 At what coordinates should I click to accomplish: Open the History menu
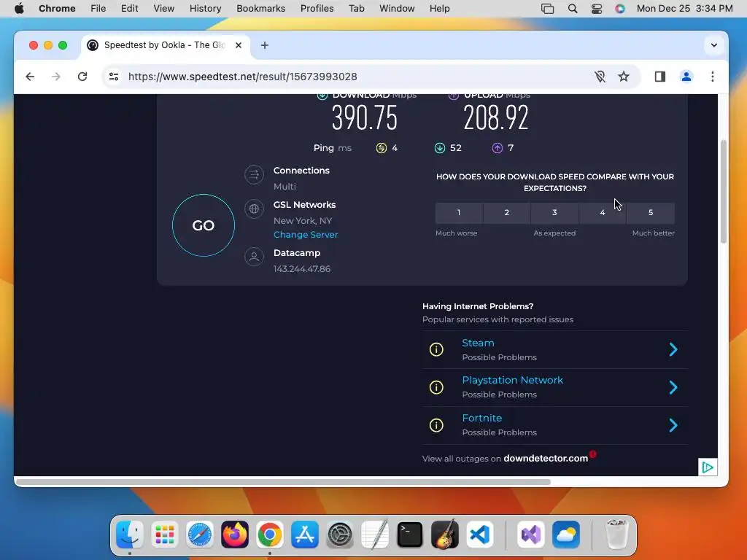(x=205, y=9)
